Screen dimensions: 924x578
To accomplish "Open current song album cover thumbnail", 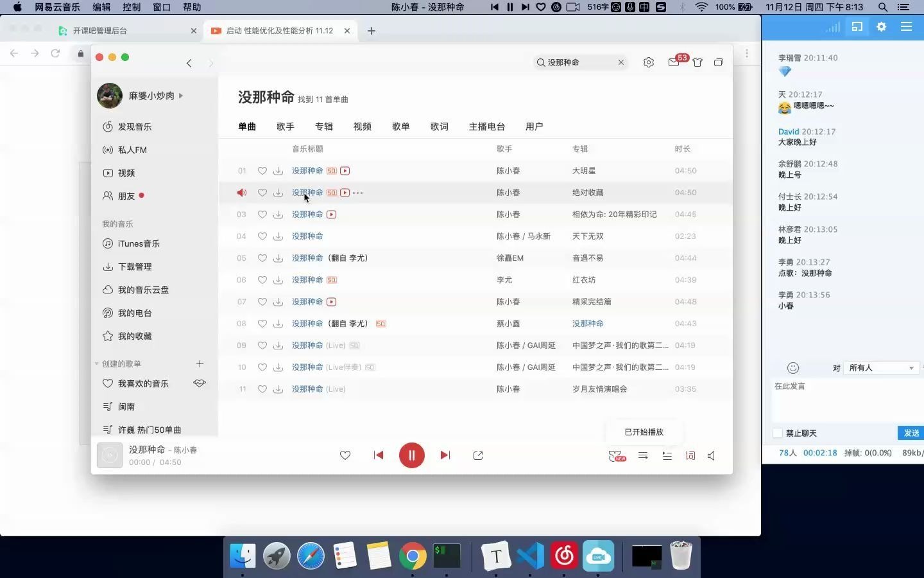I will pyautogui.click(x=110, y=455).
